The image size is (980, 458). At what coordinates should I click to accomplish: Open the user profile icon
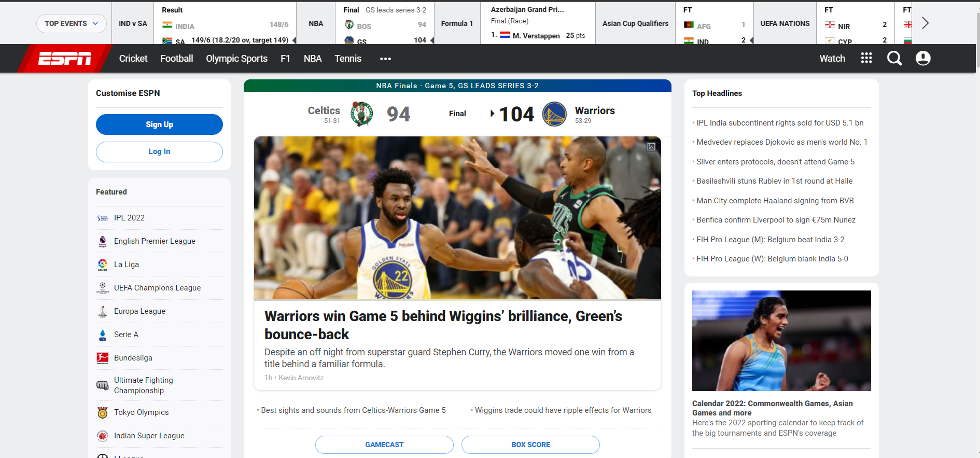click(x=923, y=58)
